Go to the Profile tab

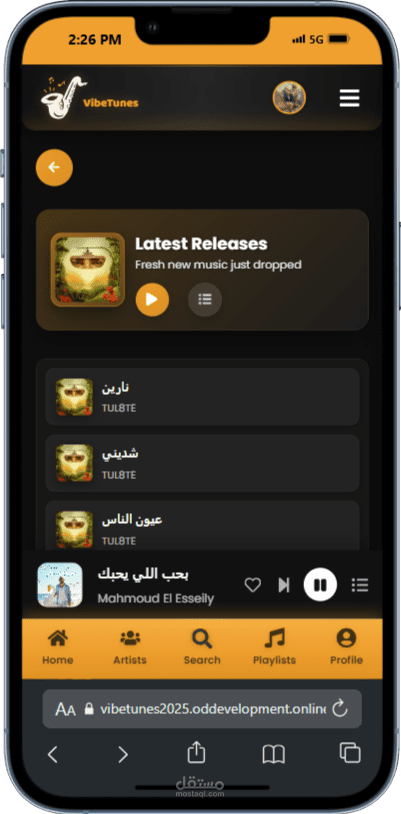pos(346,647)
